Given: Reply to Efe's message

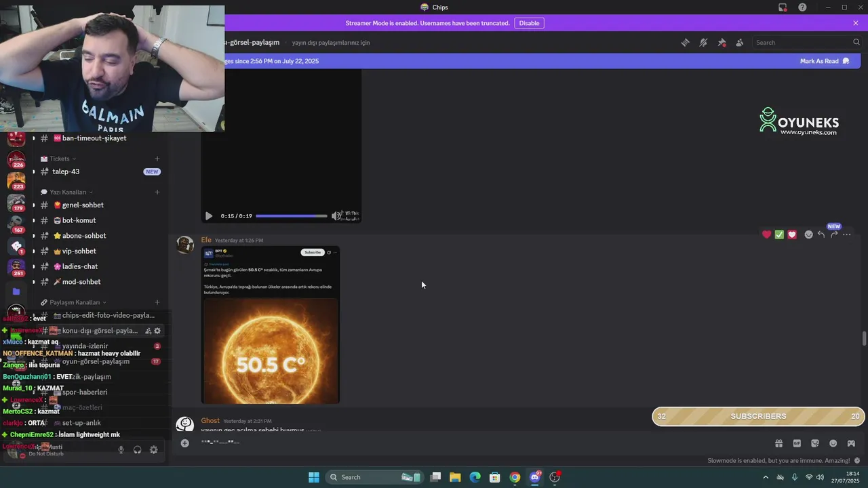Looking at the screenshot, I should (821, 235).
